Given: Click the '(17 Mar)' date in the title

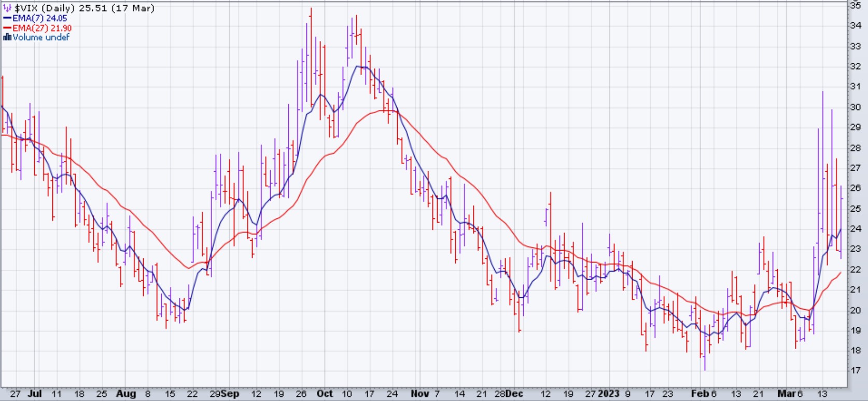Looking at the screenshot, I should [x=135, y=8].
